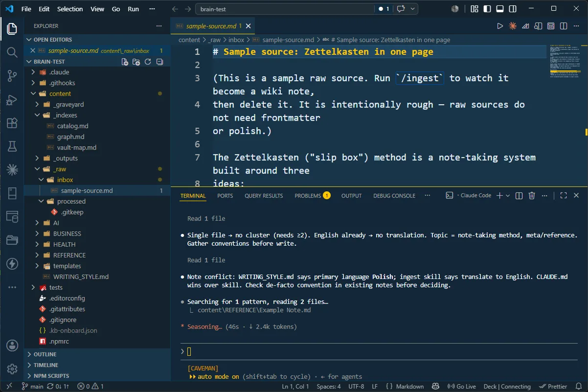Click New Folder icon in BRAIN-TEST header
This screenshot has height=392, width=588.
tap(136, 62)
